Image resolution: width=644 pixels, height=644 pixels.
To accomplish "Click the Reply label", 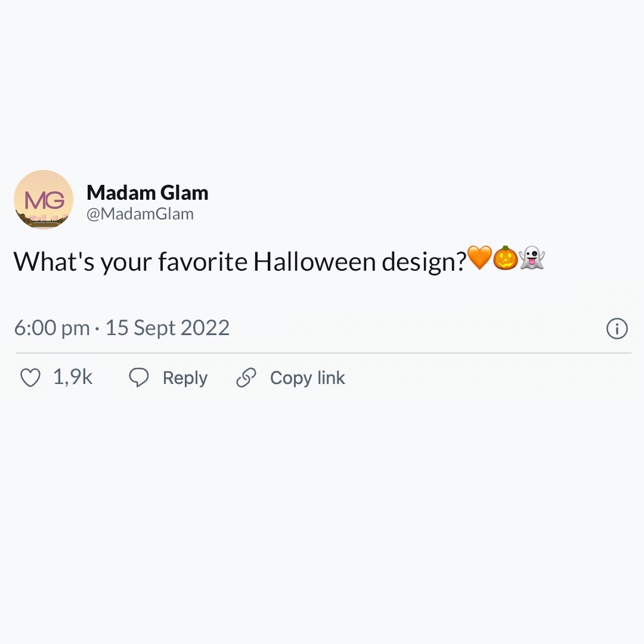I will click(x=185, y=378).
